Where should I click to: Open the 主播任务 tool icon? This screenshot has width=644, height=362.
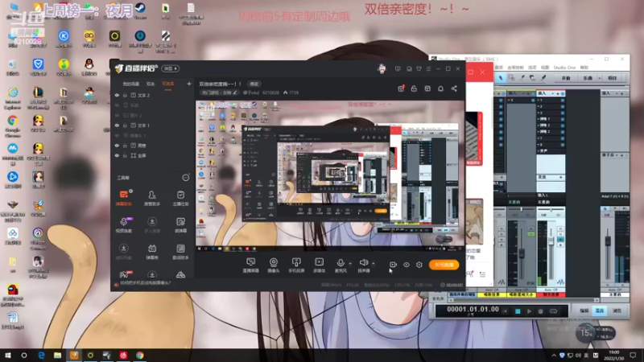(x=180, y=198)
